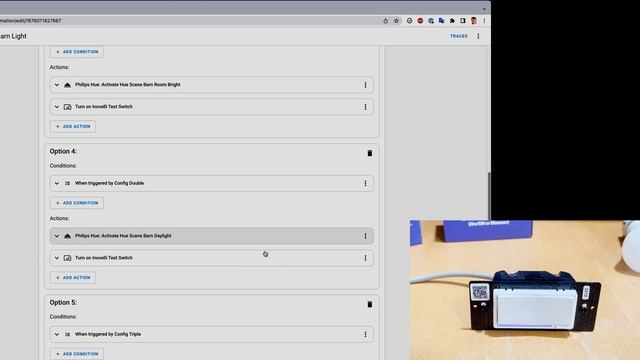Viewport: 640px width, 360px height.
Task: Click the trigger icon on Config Double condition
Action: [x=67, y=184]
